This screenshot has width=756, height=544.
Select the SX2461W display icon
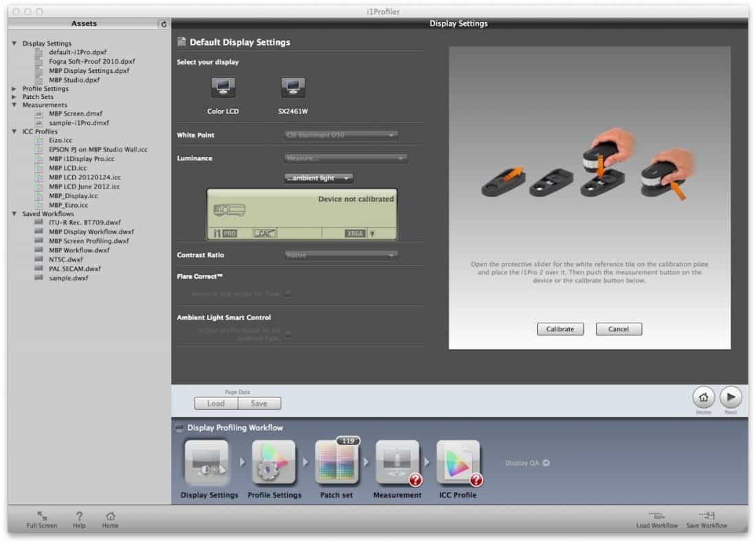point(293,88)
